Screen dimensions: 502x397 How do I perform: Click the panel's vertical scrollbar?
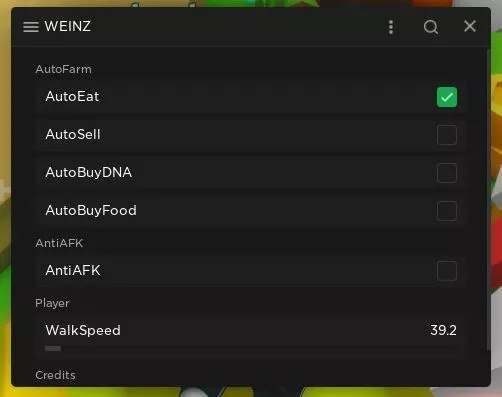tap(489, 200)
